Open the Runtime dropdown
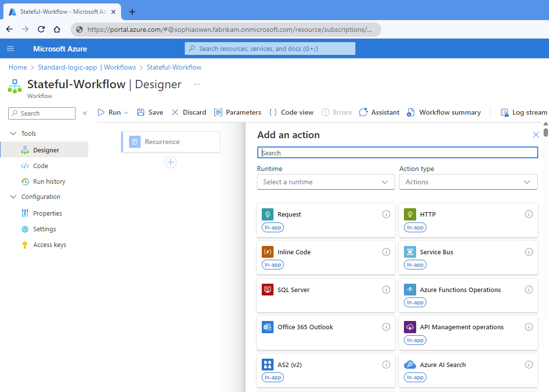The image size is (549, 392). tap(325, 182)
